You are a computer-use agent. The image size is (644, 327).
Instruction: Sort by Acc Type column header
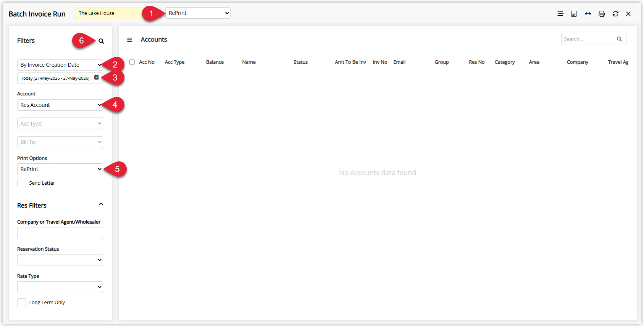tap(174, 62)
